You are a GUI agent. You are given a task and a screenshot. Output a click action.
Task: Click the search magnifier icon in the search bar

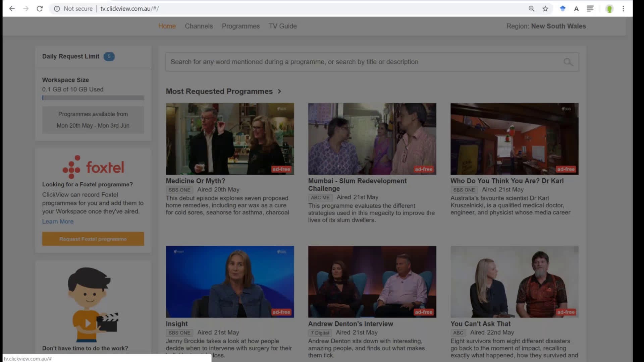(x=568, y=62)
